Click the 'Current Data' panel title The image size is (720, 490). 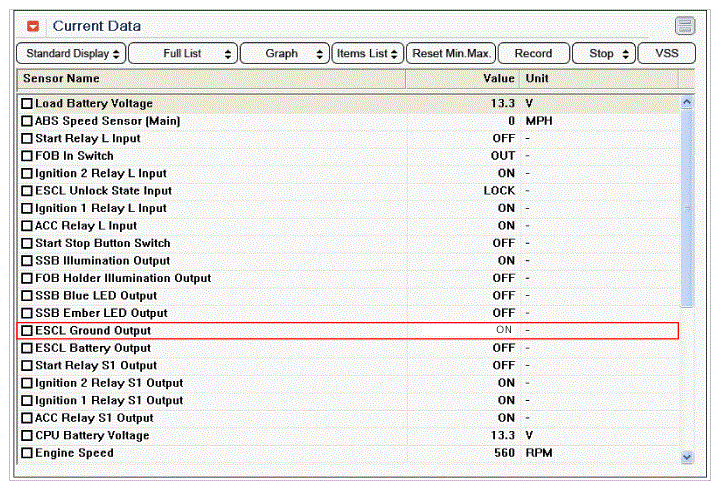pyautogui.click(x=96, y=26)
